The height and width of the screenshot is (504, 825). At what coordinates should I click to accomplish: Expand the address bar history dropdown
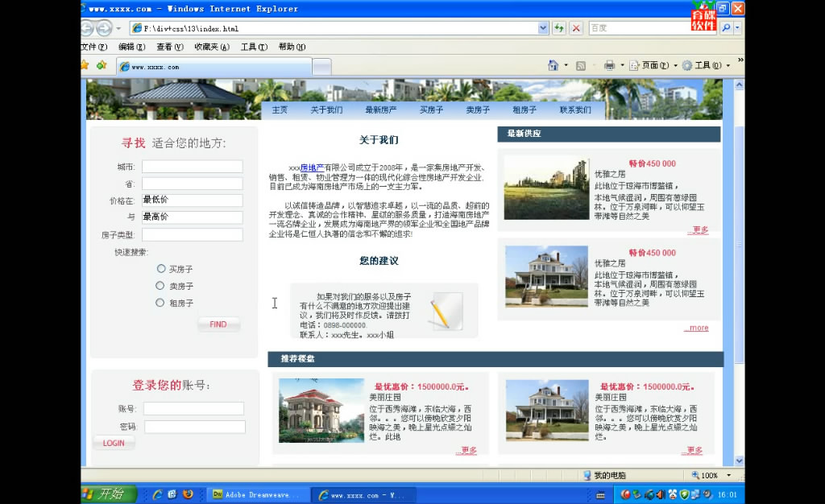[x=543, y=28]
